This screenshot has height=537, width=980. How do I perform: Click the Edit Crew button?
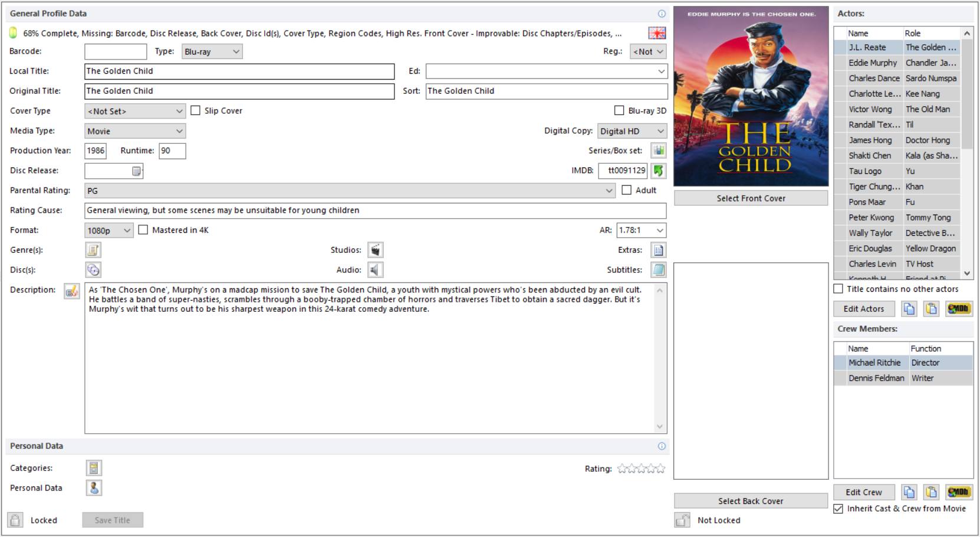[864, 492]
